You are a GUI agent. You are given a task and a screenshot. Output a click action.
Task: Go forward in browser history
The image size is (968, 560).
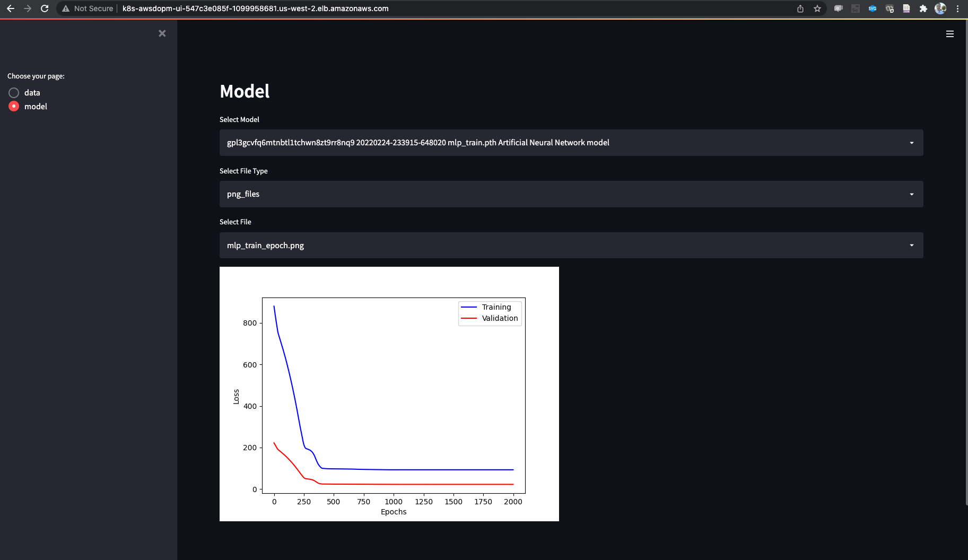(28, 8)
